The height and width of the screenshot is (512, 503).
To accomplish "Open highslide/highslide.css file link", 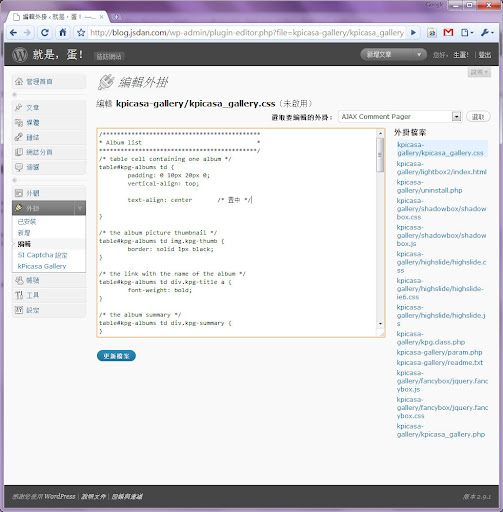I will [x=442, y=262].
